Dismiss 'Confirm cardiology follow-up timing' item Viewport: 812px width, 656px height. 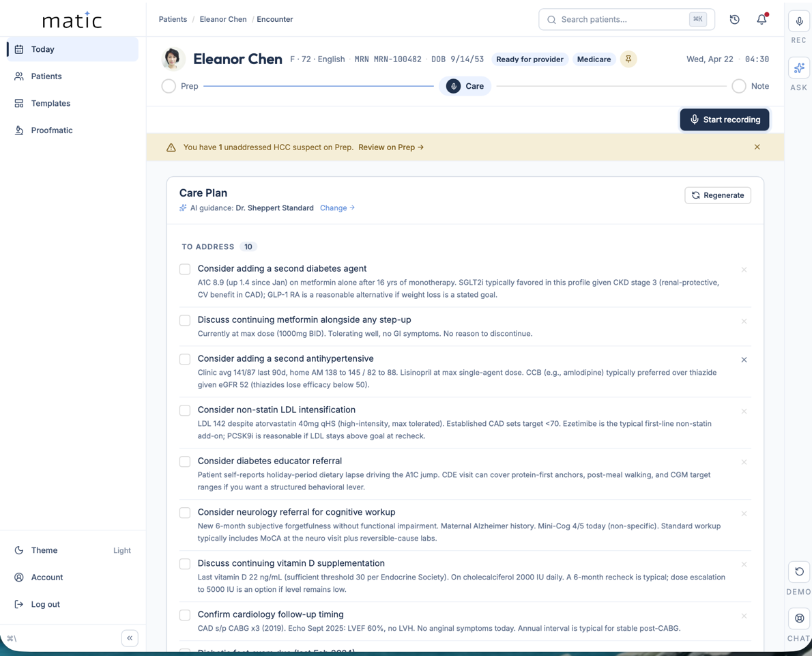click(744, 616)
